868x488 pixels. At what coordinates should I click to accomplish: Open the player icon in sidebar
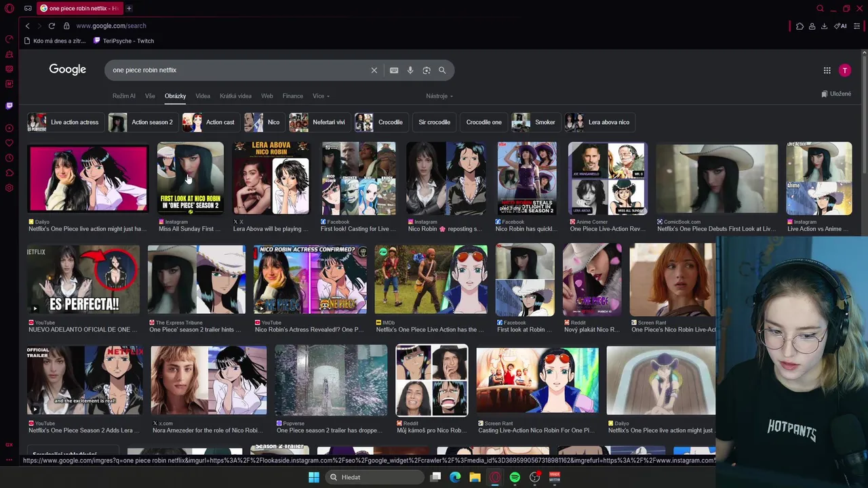(9, 128)
